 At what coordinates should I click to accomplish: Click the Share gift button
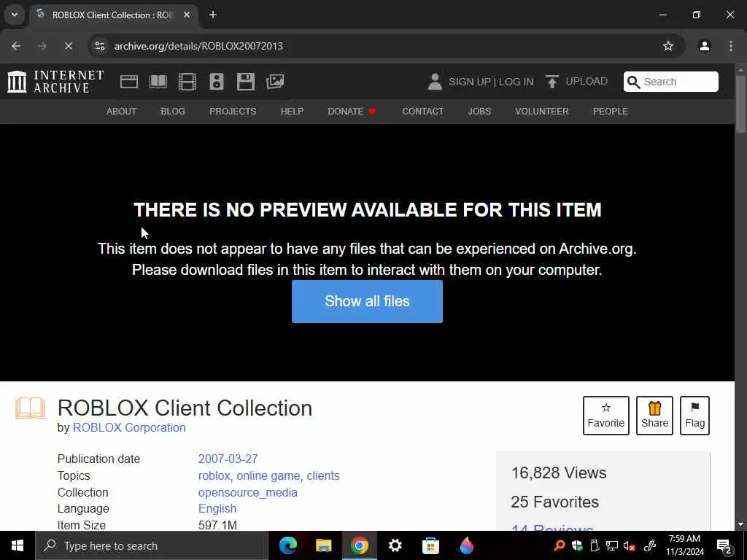[654, 415]
